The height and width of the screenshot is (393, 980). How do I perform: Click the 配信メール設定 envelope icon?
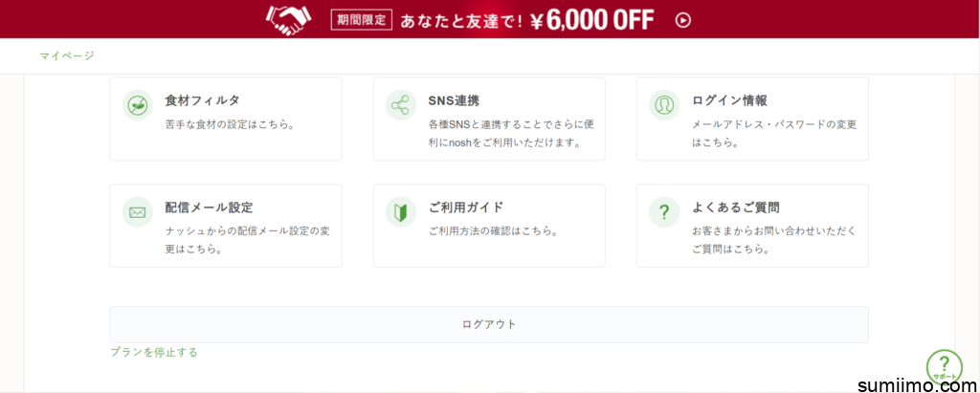(138, 211)
